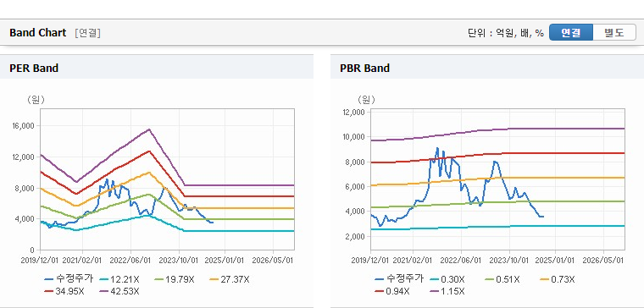Toggle 0.30X legend series

point(447,280)
